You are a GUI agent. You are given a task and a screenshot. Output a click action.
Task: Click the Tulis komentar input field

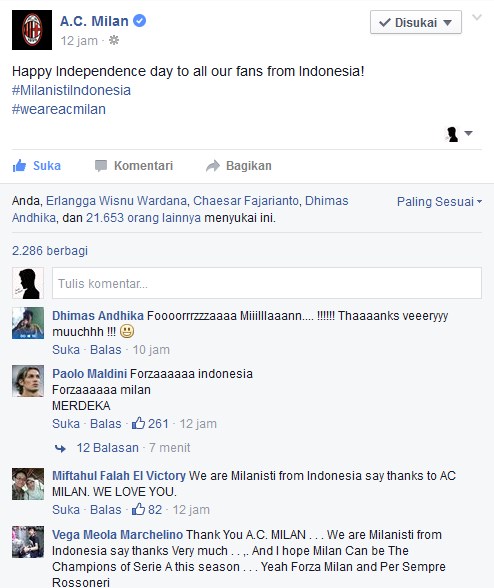pos(267,283)
